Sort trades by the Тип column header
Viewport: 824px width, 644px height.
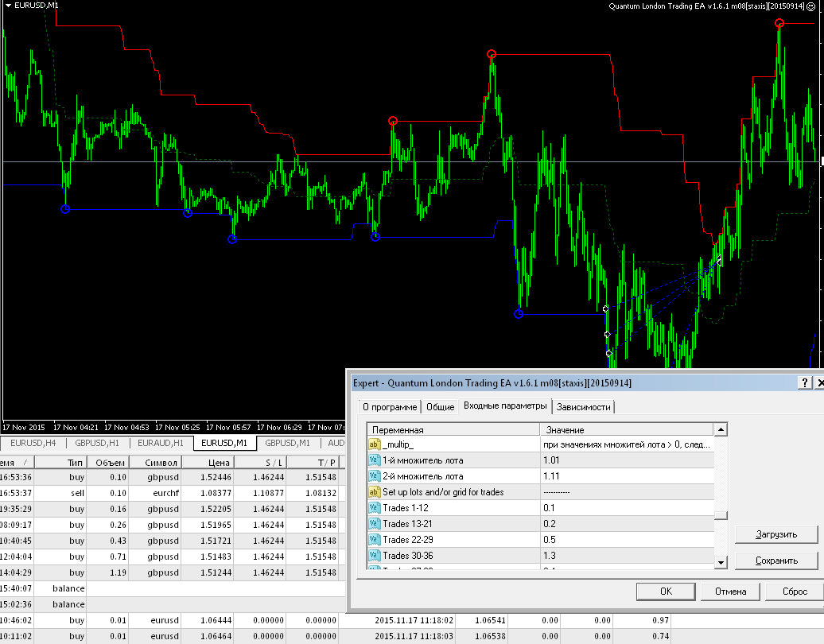[x=60, y=462]
